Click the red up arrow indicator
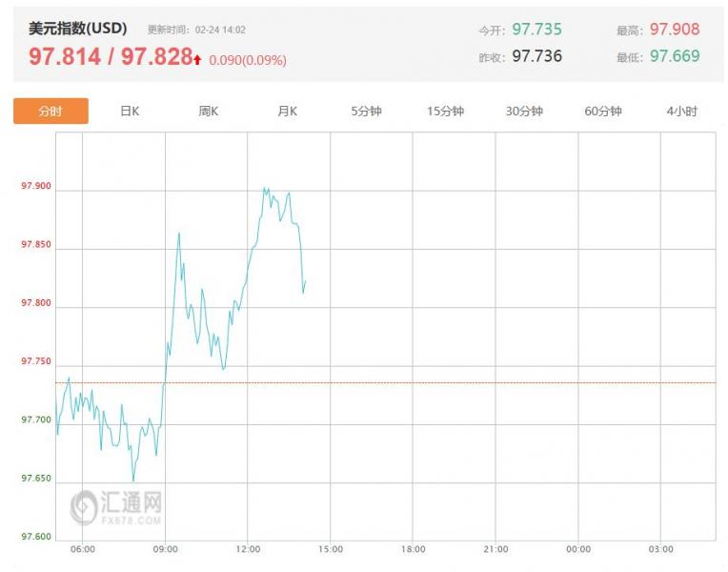The width and height of the screenshot is (728, 572). click(x=197, y=59)
